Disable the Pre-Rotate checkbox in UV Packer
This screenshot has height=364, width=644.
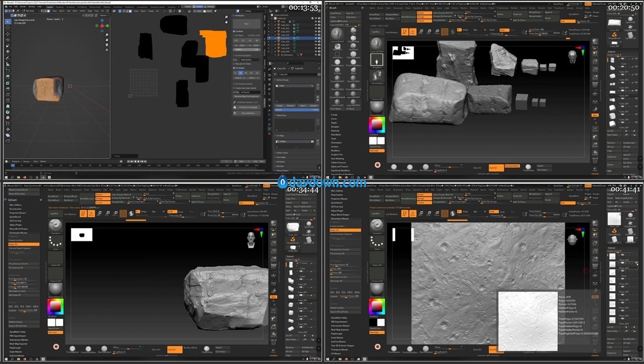tap(234, 68)
